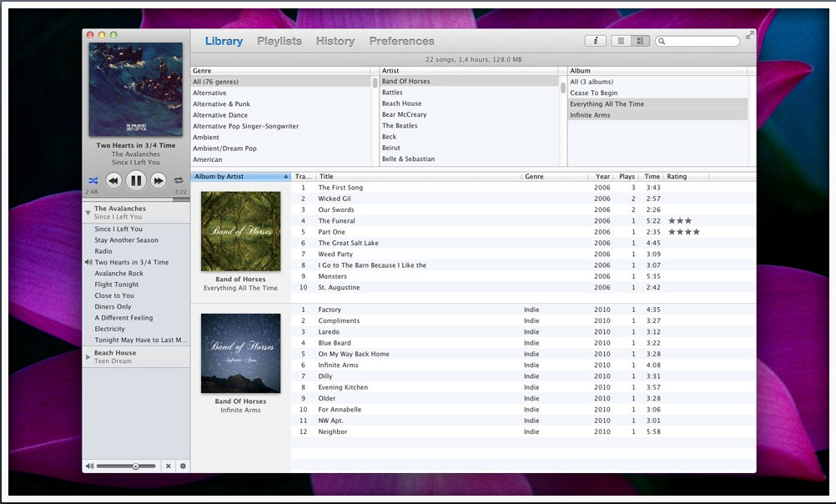Pause the current song

coord(136,181)
